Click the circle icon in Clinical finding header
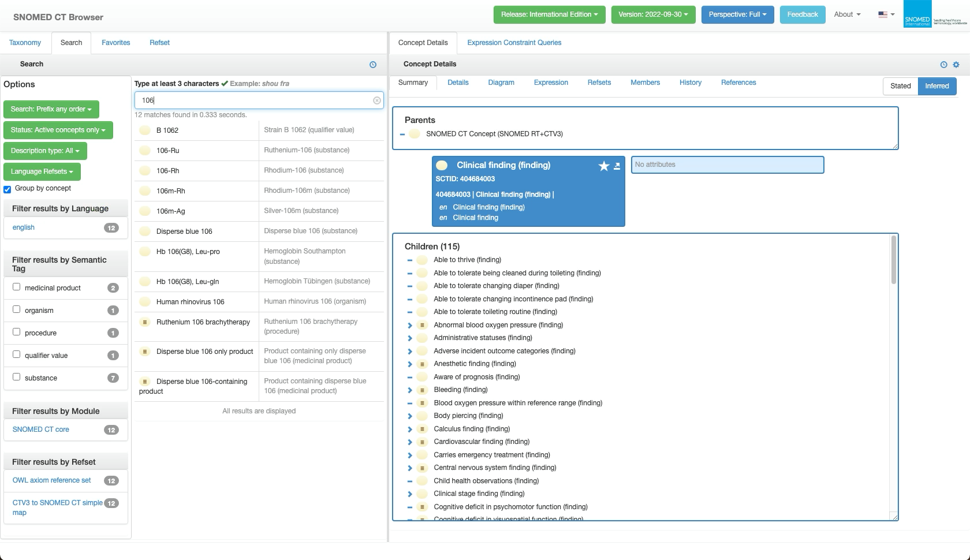Viewport: 970px width, 560px height. click(x=442, y=165)
